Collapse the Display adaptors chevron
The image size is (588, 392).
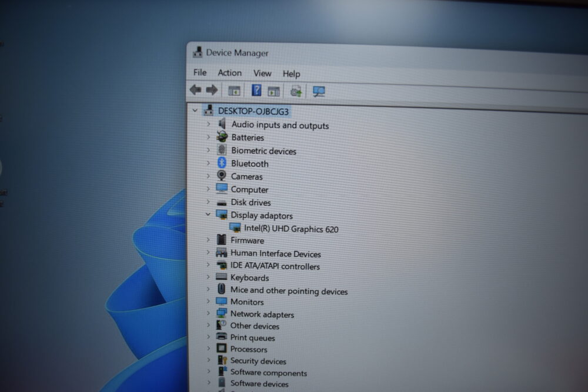click(x=208, y=215)
